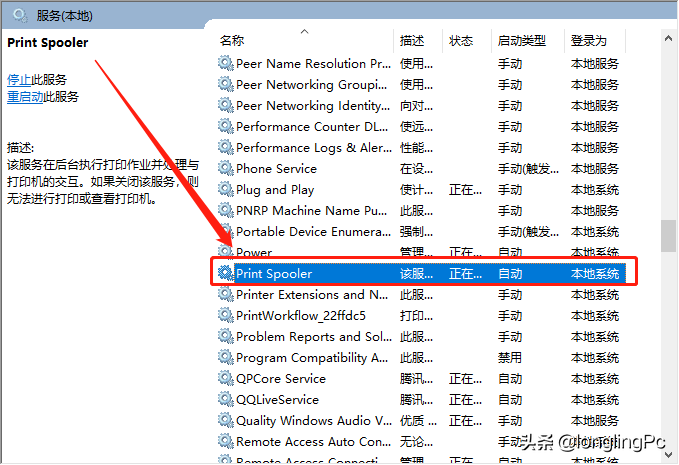Click 正在... status in Plug and Play row

point(465,190)
